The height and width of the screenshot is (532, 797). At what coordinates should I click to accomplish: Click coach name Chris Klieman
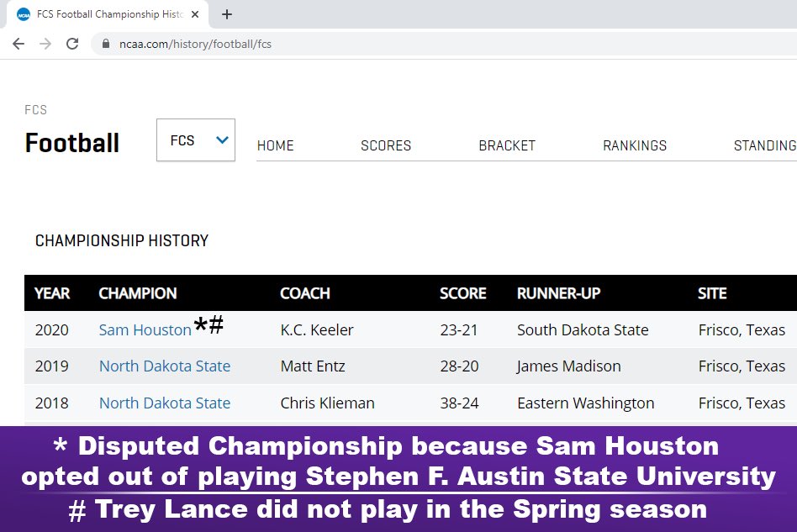click(x=327, y=403)
